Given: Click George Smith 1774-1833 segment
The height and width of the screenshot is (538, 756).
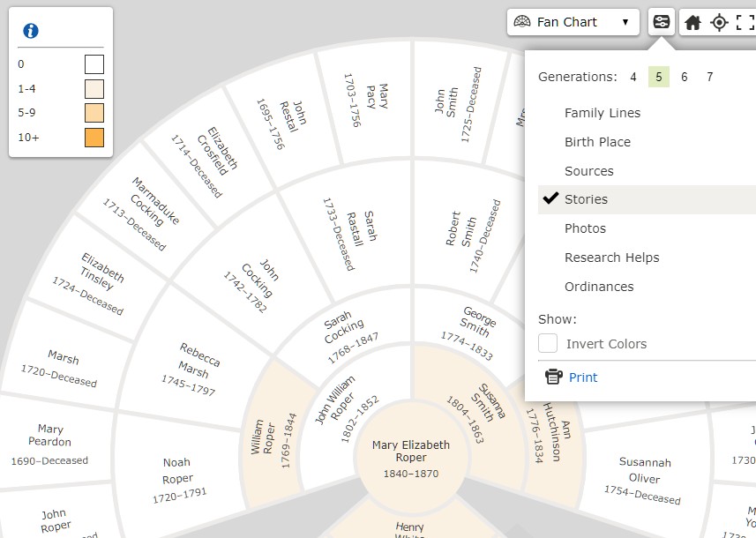Looking at the screenshot, I should [470, 333].
